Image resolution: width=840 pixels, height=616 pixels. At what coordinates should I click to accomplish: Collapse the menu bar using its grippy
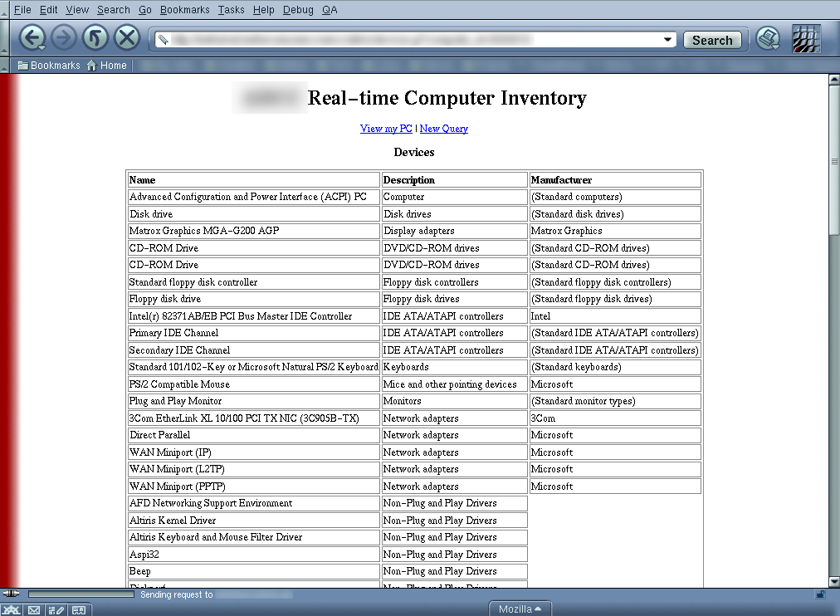click(x=4, y=10)
